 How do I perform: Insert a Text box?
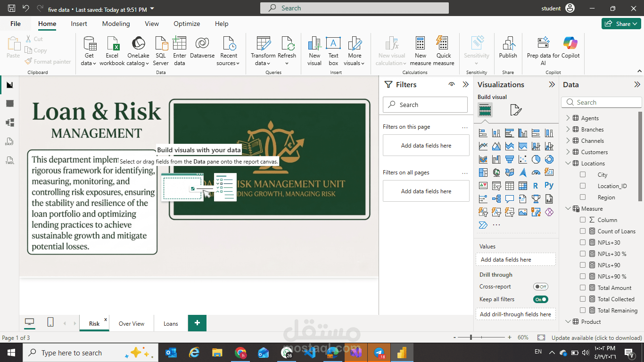[x=333, y=51]
